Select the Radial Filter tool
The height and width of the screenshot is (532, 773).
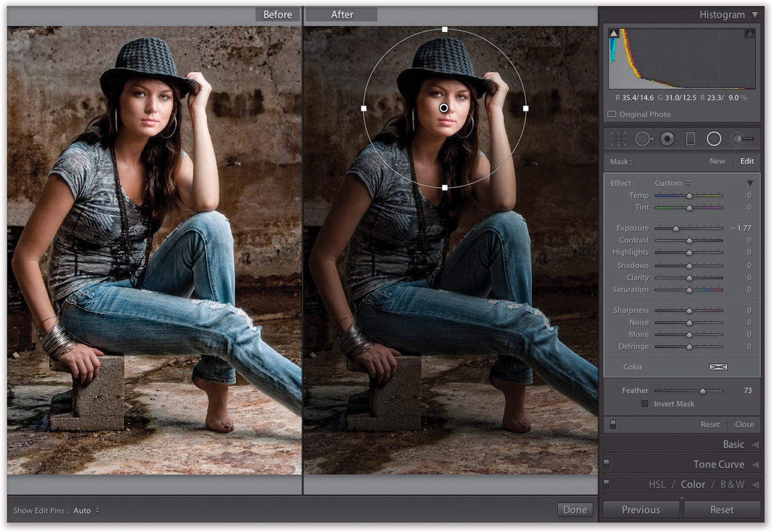click(x=714, y=139)
